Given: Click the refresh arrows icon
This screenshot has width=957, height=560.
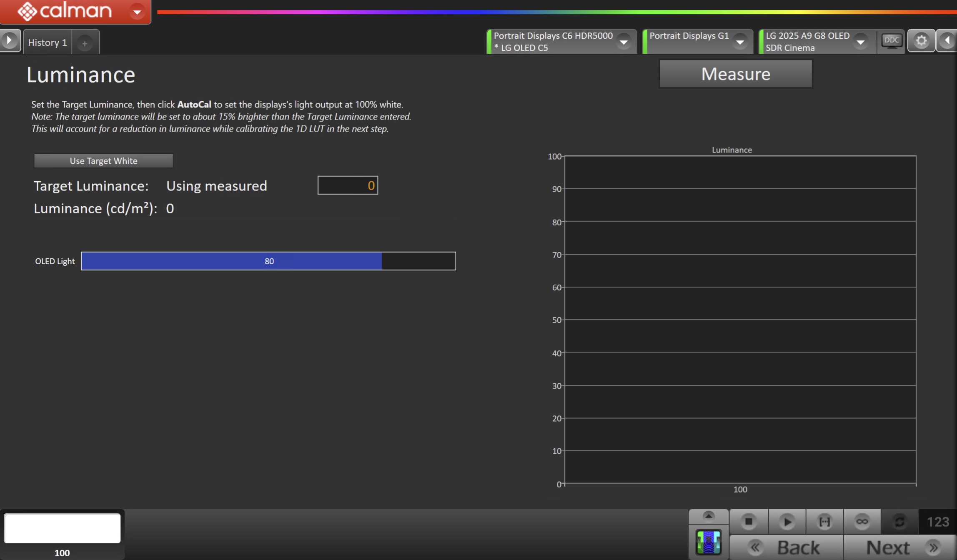Looking at the screenshot, I should tap(899, 521).
